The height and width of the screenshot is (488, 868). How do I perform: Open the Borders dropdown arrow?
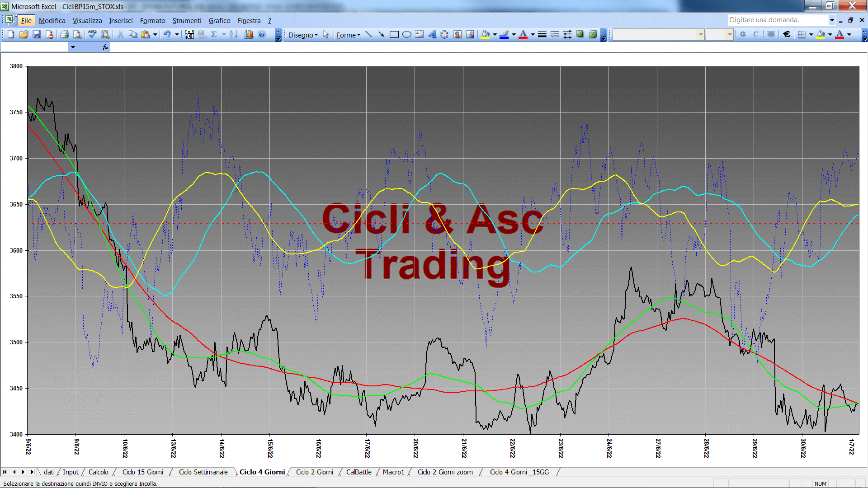[x=811, y=34]
